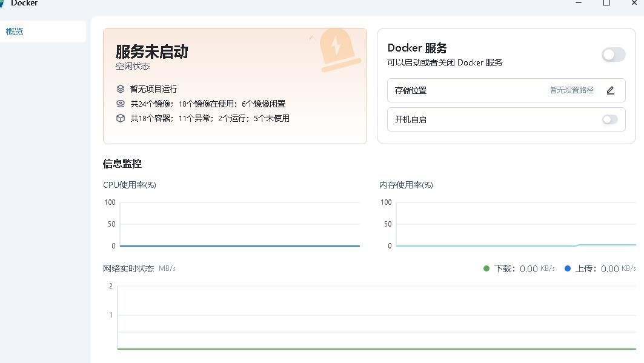Screen dimensions: 644x363
Task: Click inside the 内存使用率 chart
Action: (x=515, y=224)
